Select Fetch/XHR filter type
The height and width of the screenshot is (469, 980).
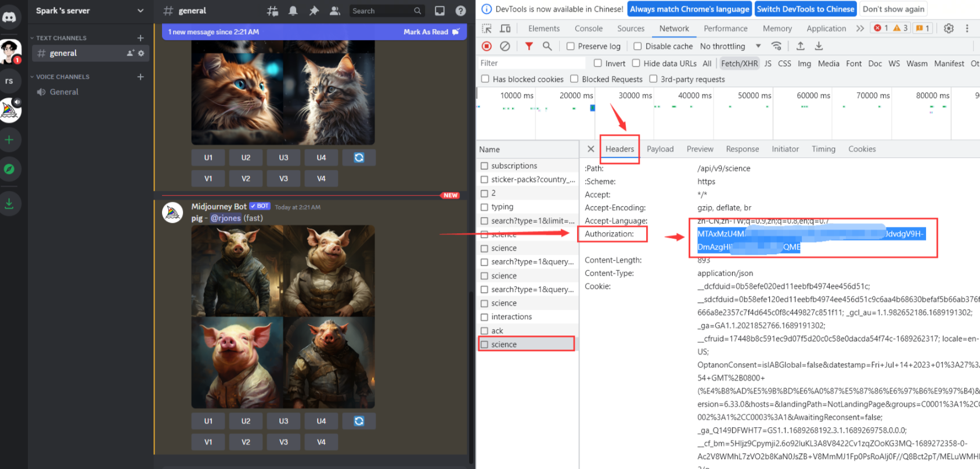pos(739,63)
